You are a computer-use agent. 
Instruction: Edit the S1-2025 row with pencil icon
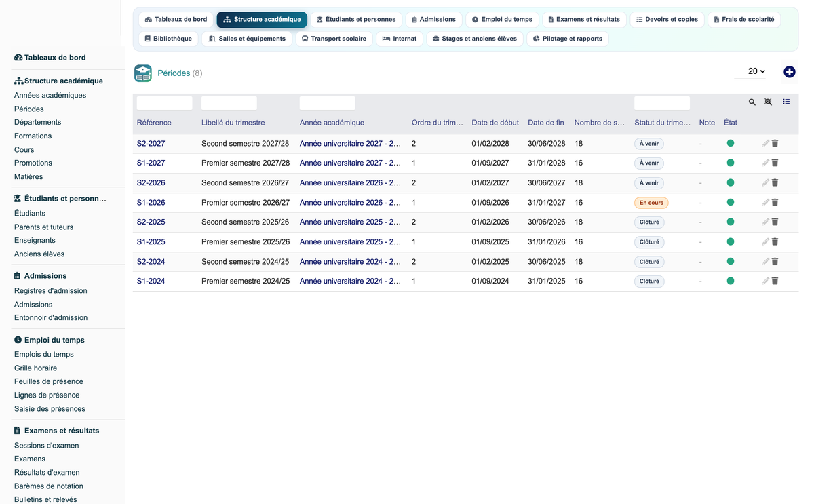pyautogui.click(x=766, y=241)
